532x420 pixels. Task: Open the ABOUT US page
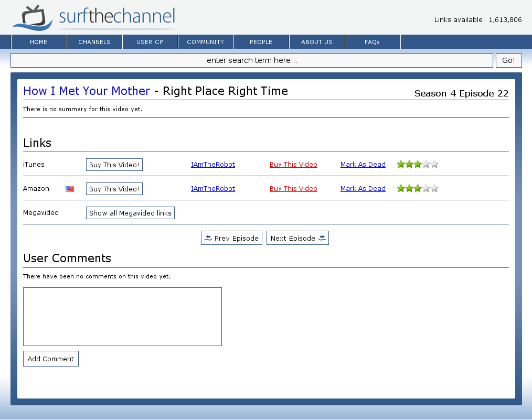[317, 42]
